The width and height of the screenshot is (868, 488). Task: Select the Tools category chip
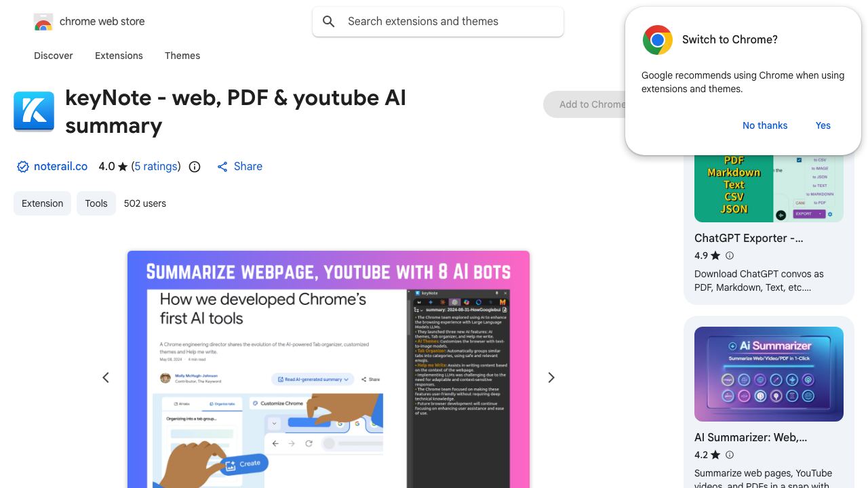click(x=96, y=203)
